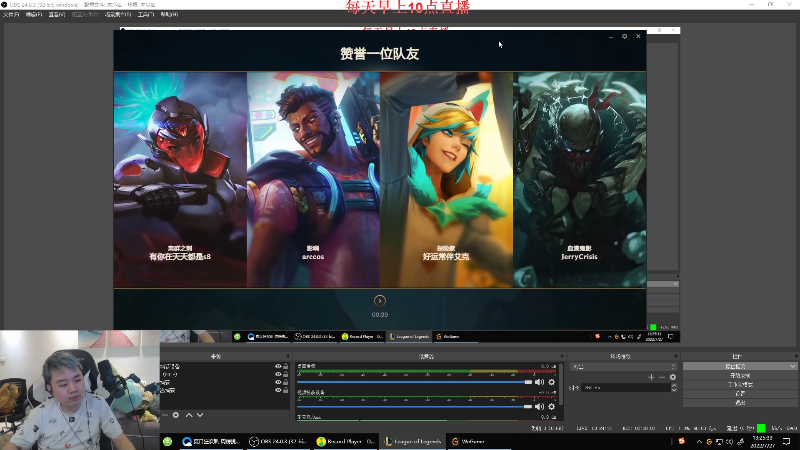The height and width of the screenshot is (450, 800).
Task: Open Windows notification center icon
Action: click(x=787, y=442)
